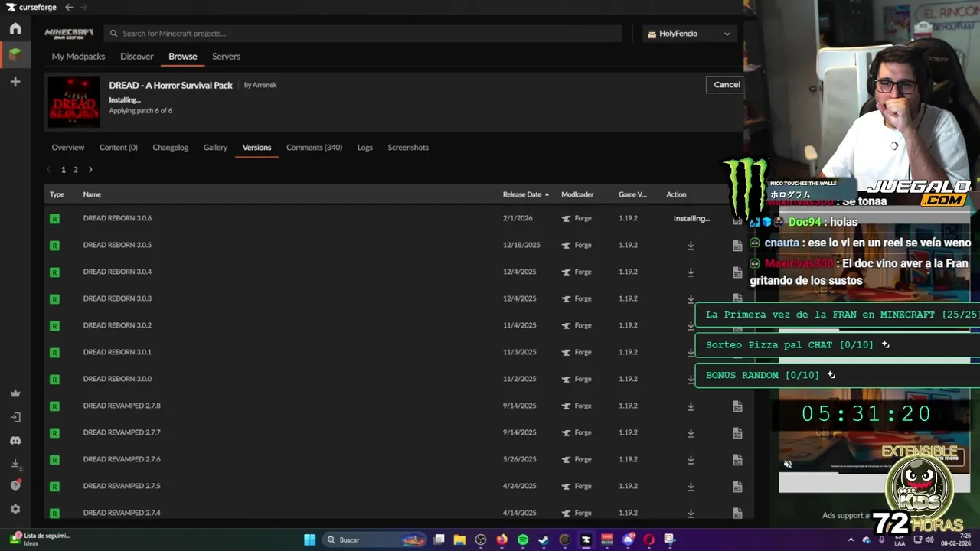980x551 pixels.
Task: Switch to My Modpacks tab
Action: coord(78,57)
